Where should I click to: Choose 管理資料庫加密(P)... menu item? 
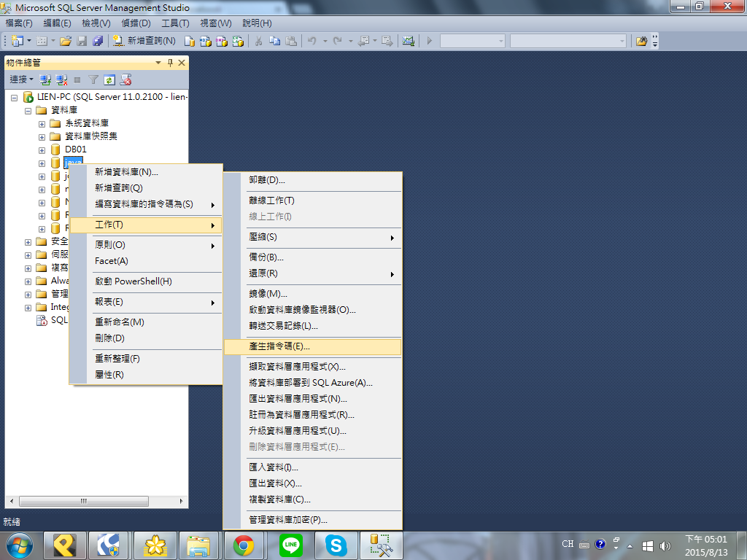point(312,520)
